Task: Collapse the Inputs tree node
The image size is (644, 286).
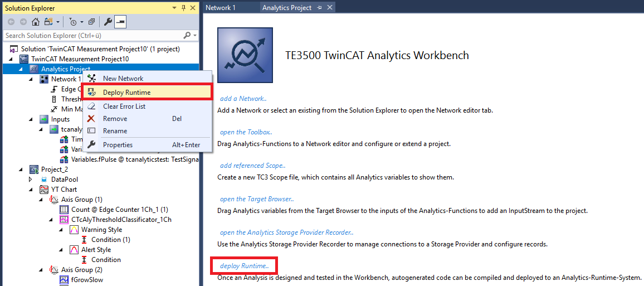Action: coord(31,119)
